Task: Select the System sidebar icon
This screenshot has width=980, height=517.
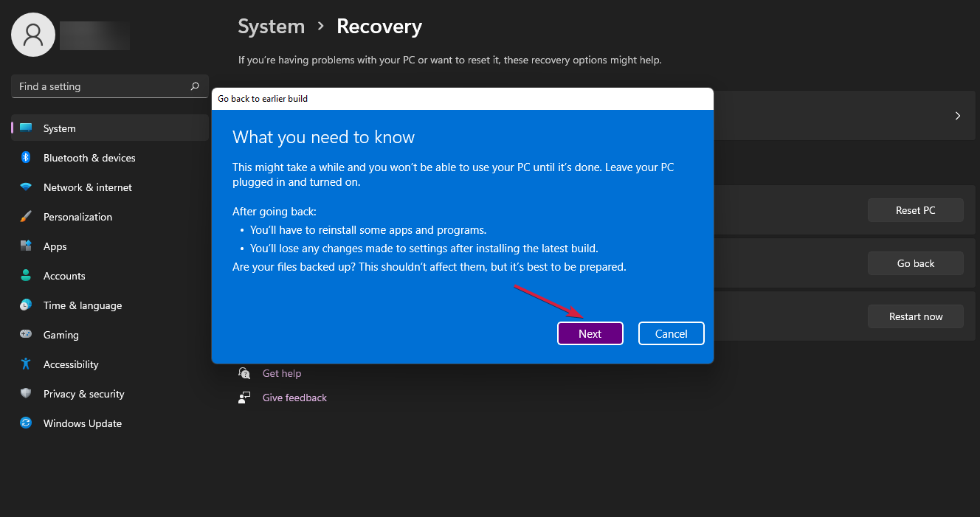Action: click(27, 128)
